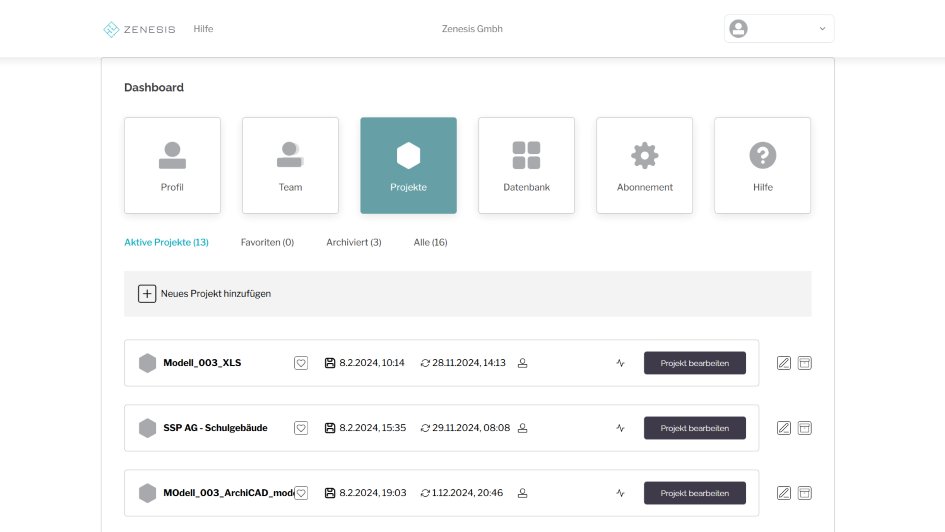Screen dimensions: 945x532
Task: Click Projekt bearbeiten for SSP AG - Schulgebäude
Action: click(694, 428)
